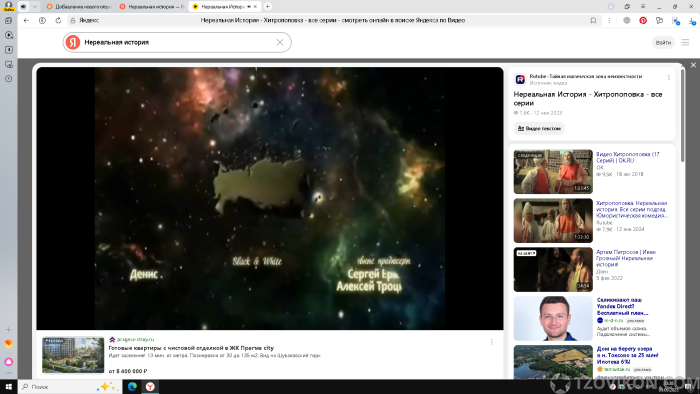The image size is (700, 394).
Task: Click the Войти login button
Action: pyautogui.click(x=663, y=42)
